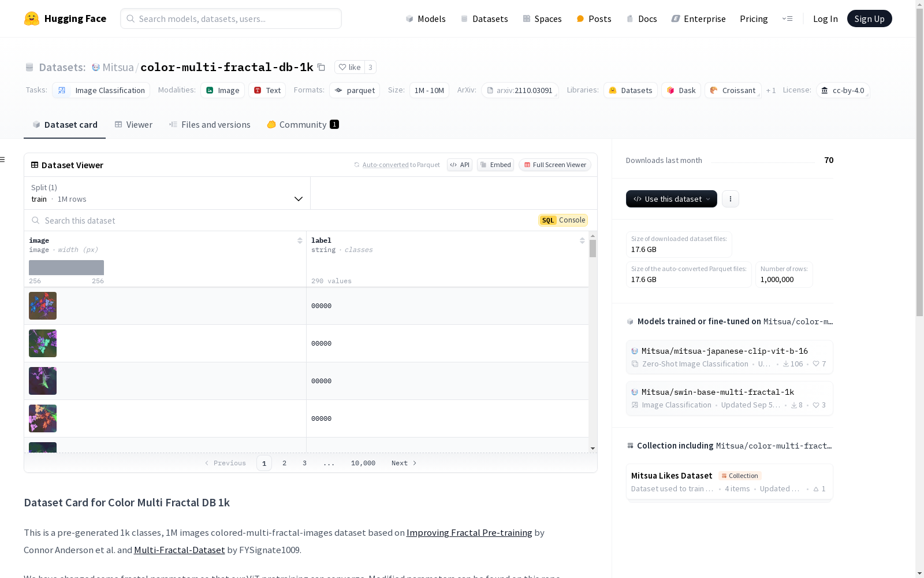Copy dataset name with the copy icon

pos(322,67)
